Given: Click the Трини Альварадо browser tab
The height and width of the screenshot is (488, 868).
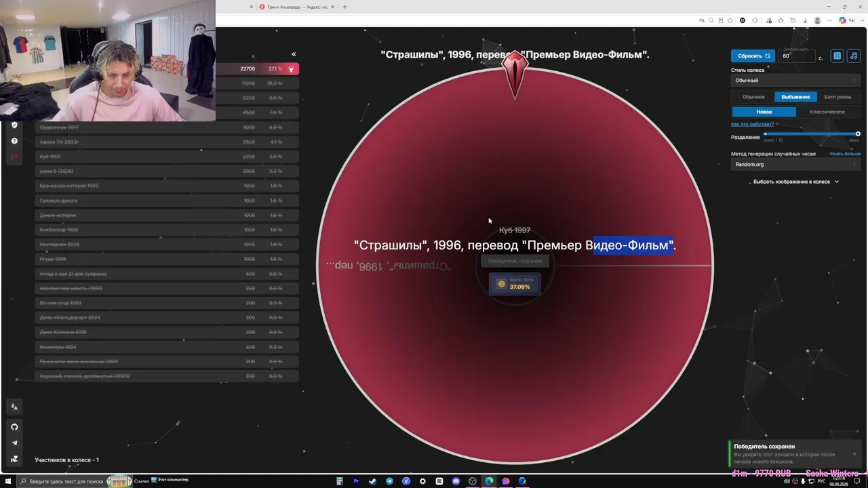Looking at the screenshot, I should tap(296, 7).
